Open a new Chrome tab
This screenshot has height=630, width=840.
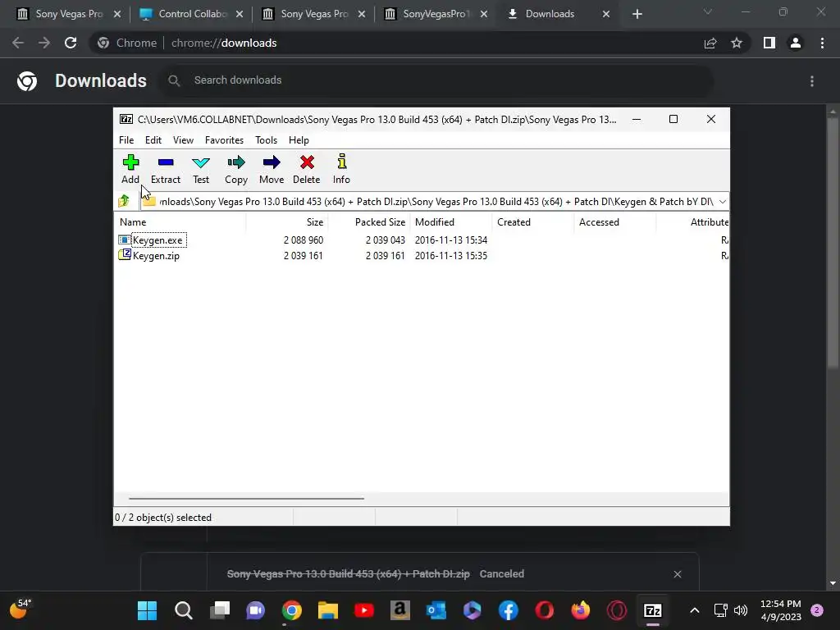[x=637, y=14]
